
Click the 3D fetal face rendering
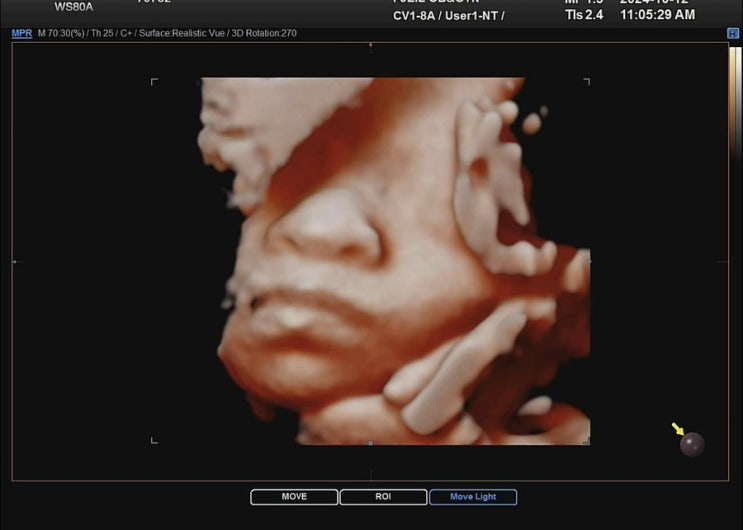[394, 261]
